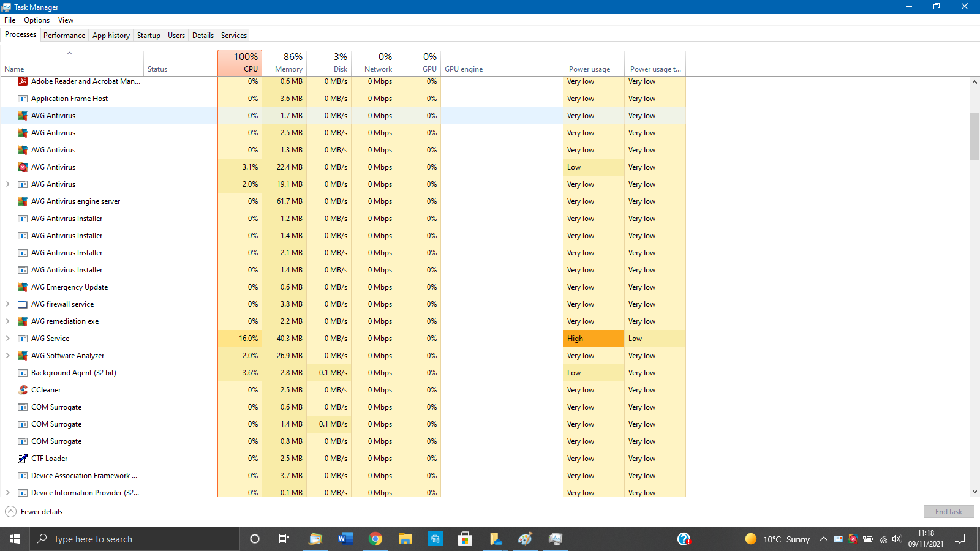Click the 10°C Sunny weather widget
Viewport: 980px width, 551px height.
point(778,539)
